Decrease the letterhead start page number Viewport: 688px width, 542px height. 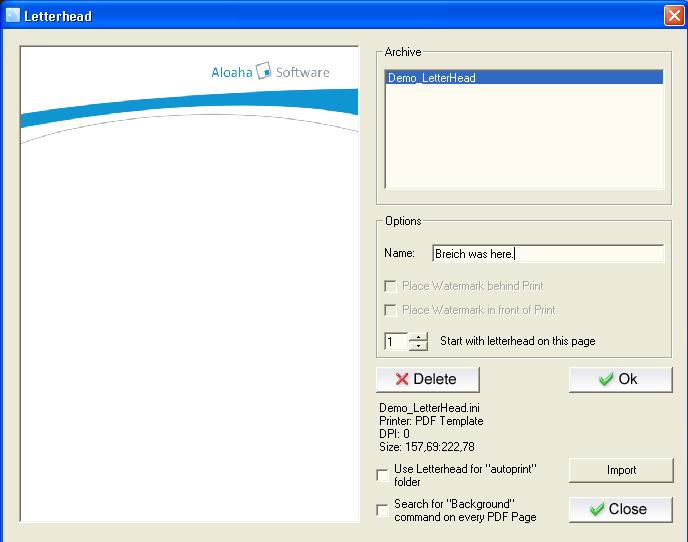[419, 346]
